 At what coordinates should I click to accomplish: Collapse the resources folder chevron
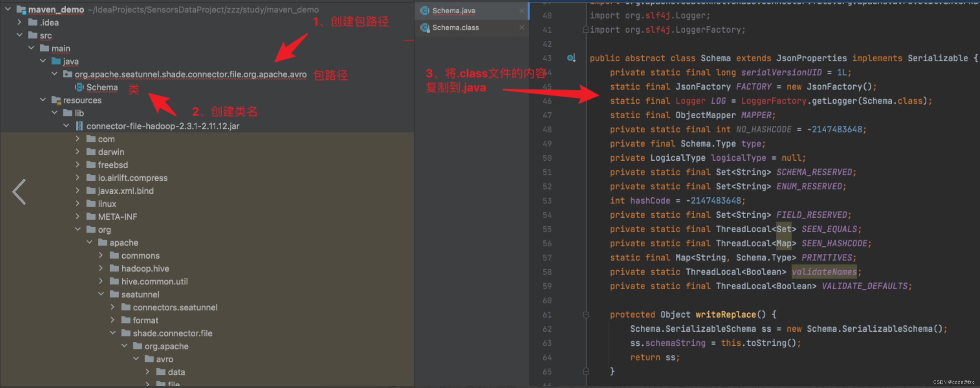[x=43, y=100]
